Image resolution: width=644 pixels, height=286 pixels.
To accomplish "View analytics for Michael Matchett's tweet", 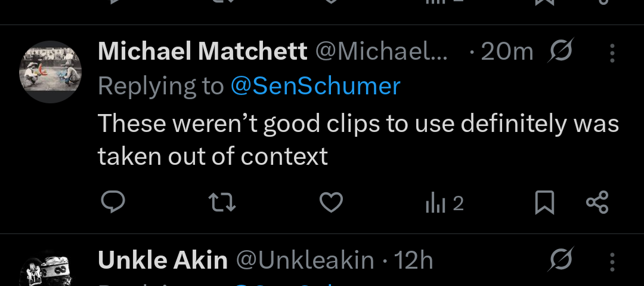I will (x=444, y=204).
